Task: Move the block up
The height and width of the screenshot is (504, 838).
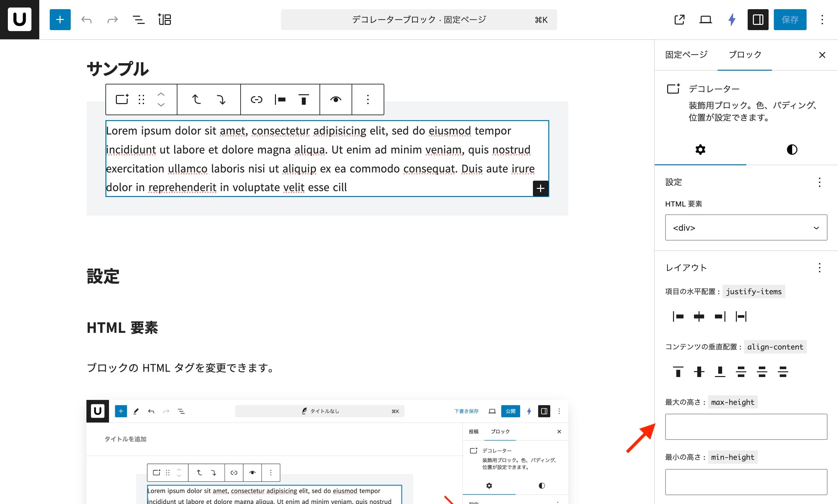Action: (161, 94)
